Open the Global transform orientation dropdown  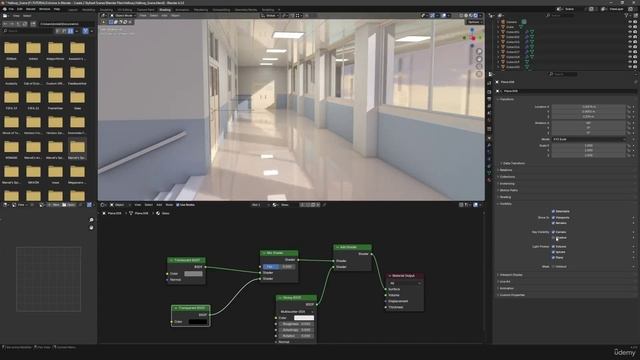click(269, 16)
